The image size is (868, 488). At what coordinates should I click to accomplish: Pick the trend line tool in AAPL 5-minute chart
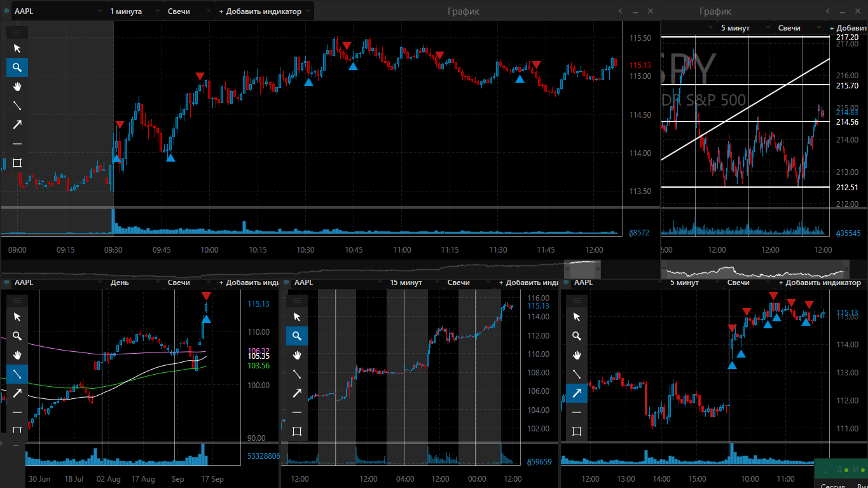click(x=577, y=374)
